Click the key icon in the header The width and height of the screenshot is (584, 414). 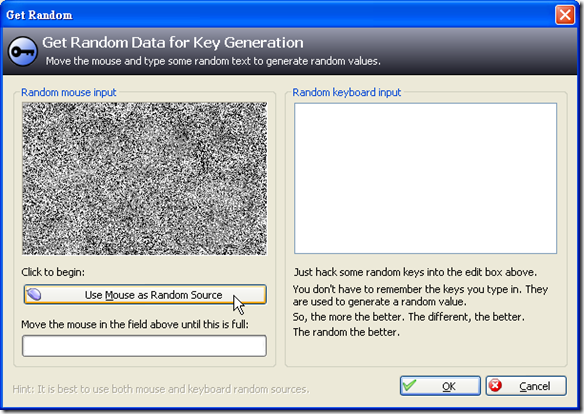tap(23, 51)
